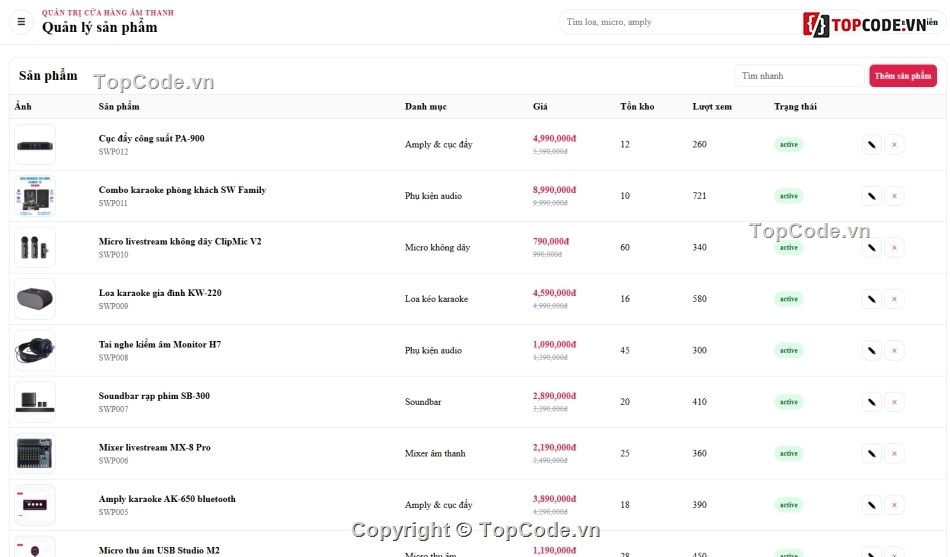Open the Tai nghe Monitor H7 thumbnail
Screen dimensions: 950x557
(35, 350)
